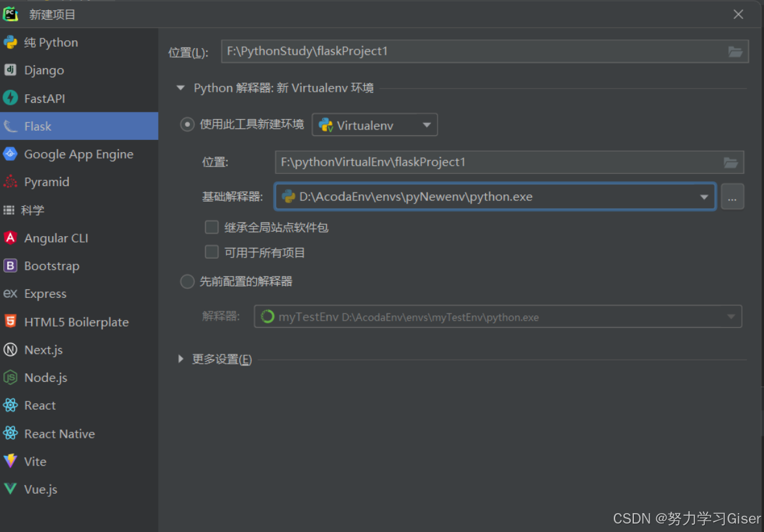The image size is (764, 532).
Task: Expand 更多设置 section
Action: (x=181, y=359)
